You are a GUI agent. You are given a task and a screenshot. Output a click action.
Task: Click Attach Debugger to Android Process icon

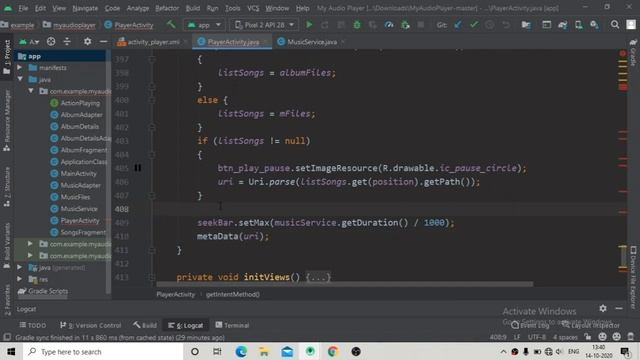coord(405,25)
